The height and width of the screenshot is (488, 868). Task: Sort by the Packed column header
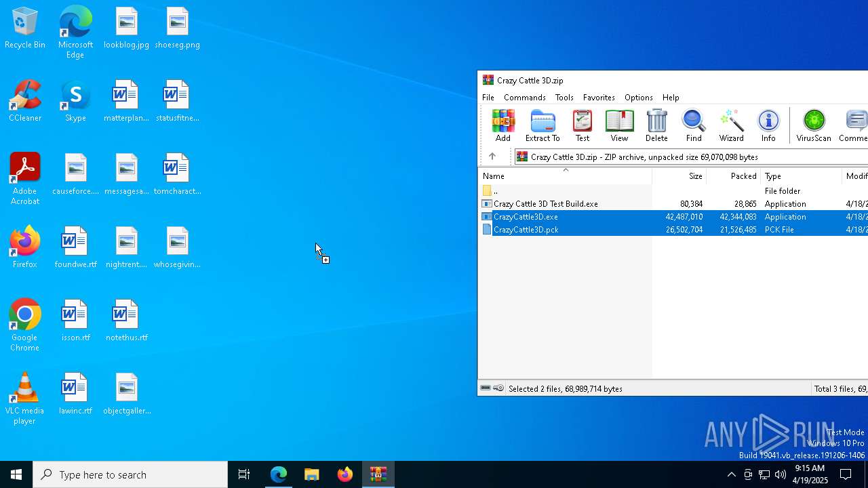pos(733,176)
